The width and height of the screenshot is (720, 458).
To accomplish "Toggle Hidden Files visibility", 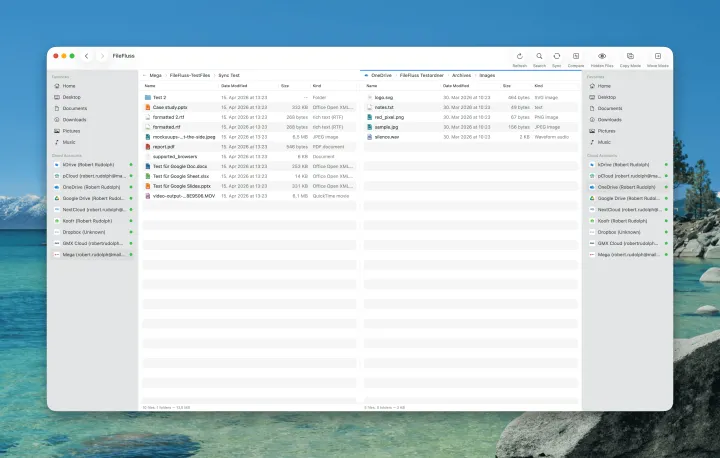I will pyautogui.click(x=602, y=56).
